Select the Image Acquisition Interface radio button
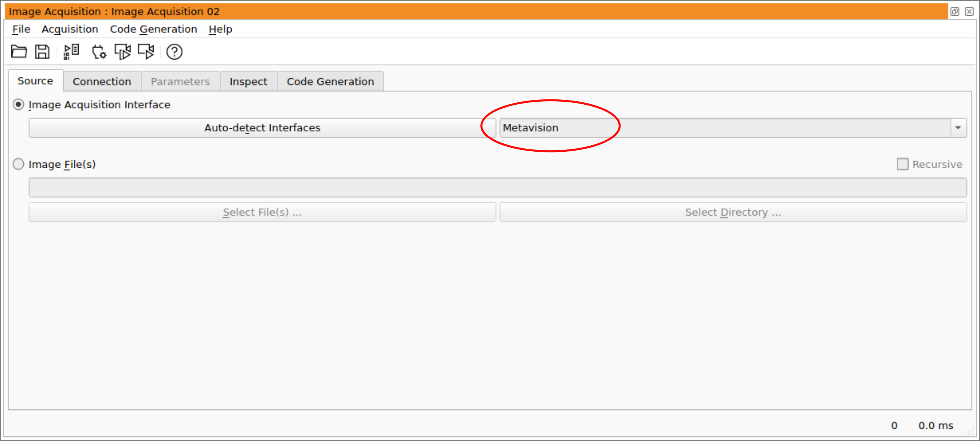Viewport: 980px width, 441px height. [18, 104]
